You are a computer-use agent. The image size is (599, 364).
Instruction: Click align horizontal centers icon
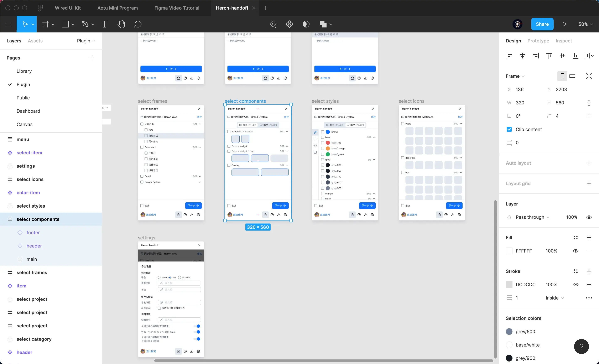[522, 56]
